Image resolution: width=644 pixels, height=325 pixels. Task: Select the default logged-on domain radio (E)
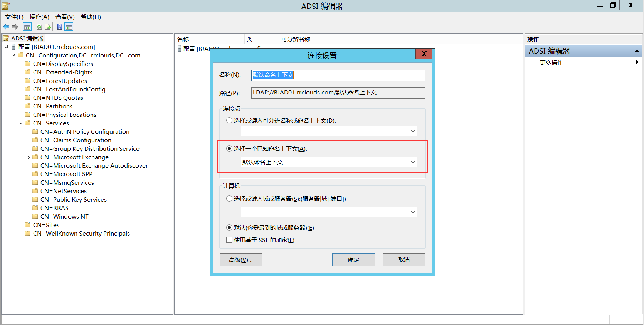[229, 227]
